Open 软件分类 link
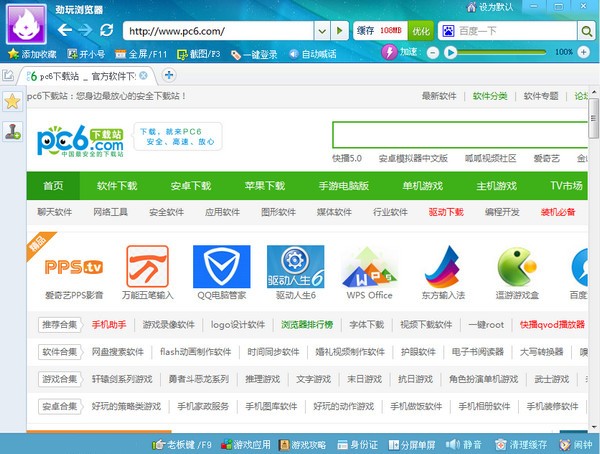Viewport: 600px width, 454px height. 490,96
